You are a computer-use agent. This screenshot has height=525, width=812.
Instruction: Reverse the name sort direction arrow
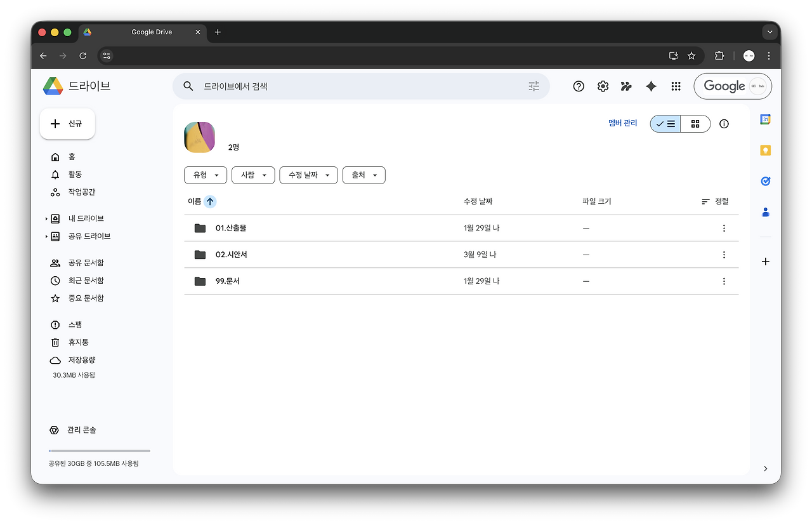210,201
